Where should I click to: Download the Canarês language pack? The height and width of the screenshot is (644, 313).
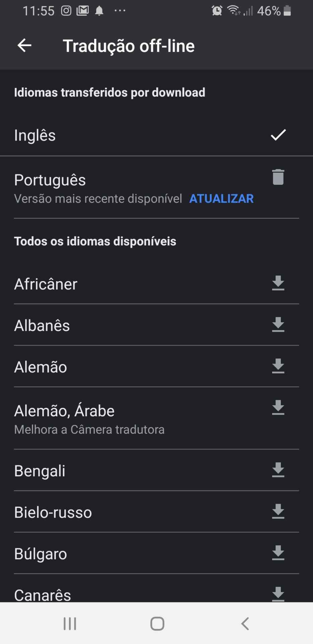(278, 594)
